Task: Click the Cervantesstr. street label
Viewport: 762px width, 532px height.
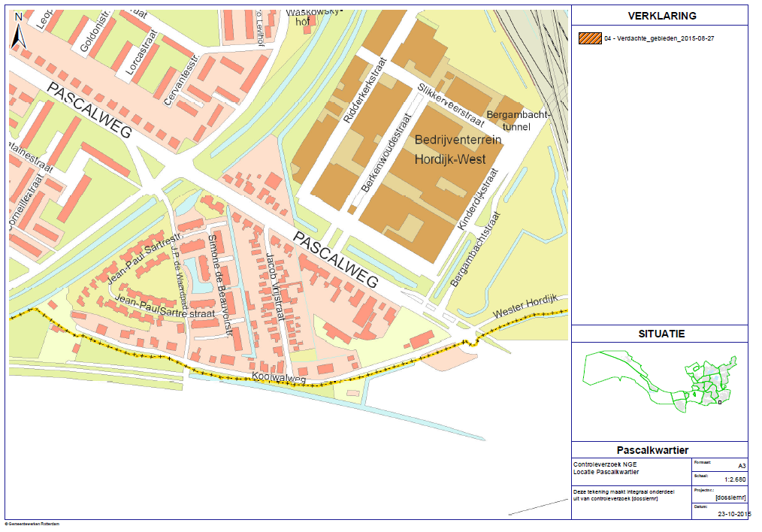Action: pos(182,79)
